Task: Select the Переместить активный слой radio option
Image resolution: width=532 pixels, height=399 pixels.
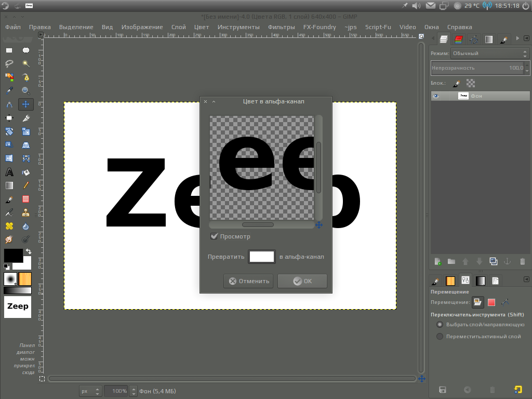Action: click(440, 337)
